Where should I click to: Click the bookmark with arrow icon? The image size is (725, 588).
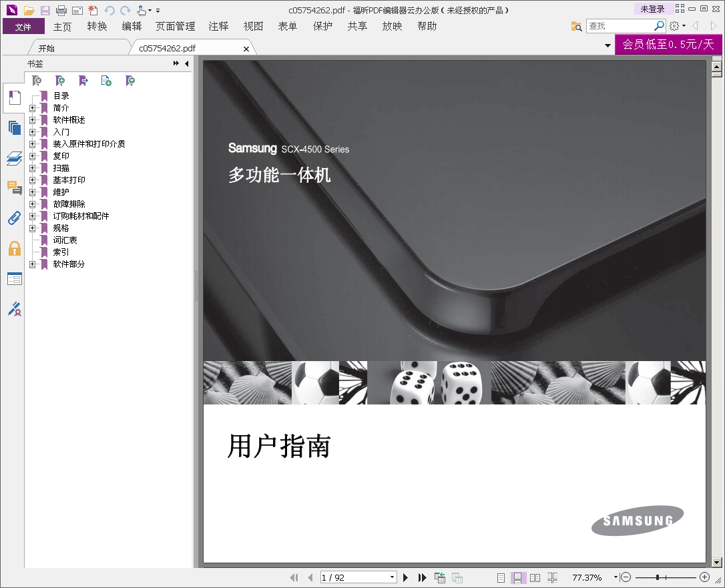tap(83, 81)
